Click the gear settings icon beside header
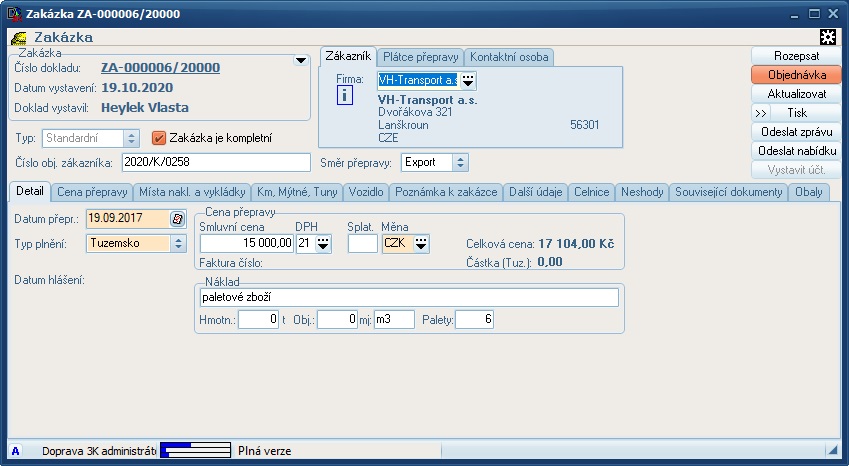 point(828,37)
